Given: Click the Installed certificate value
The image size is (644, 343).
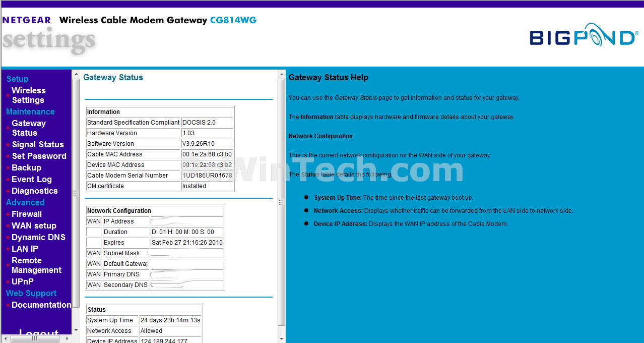Looking at the screenshot, I should 194,186.
